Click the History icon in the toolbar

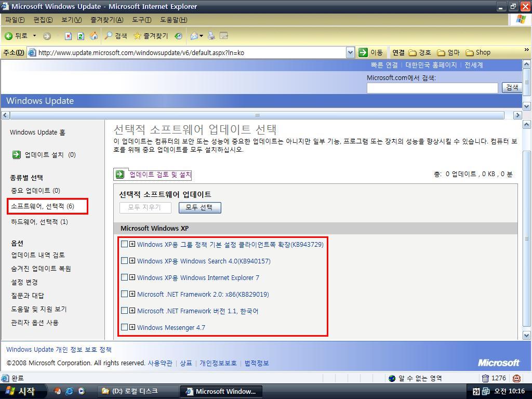(179, 36)
